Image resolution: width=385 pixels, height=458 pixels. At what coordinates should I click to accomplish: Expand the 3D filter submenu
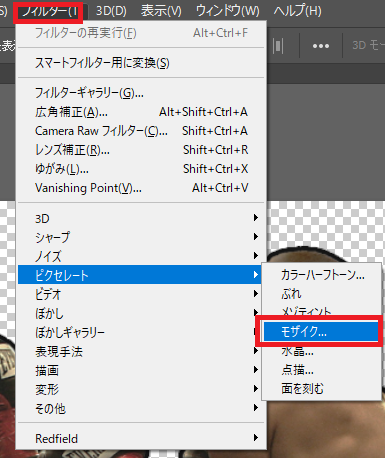coord(141,218)
